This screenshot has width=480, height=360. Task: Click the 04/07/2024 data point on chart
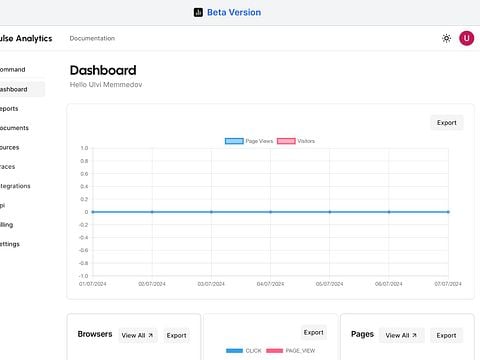[270, 212]
